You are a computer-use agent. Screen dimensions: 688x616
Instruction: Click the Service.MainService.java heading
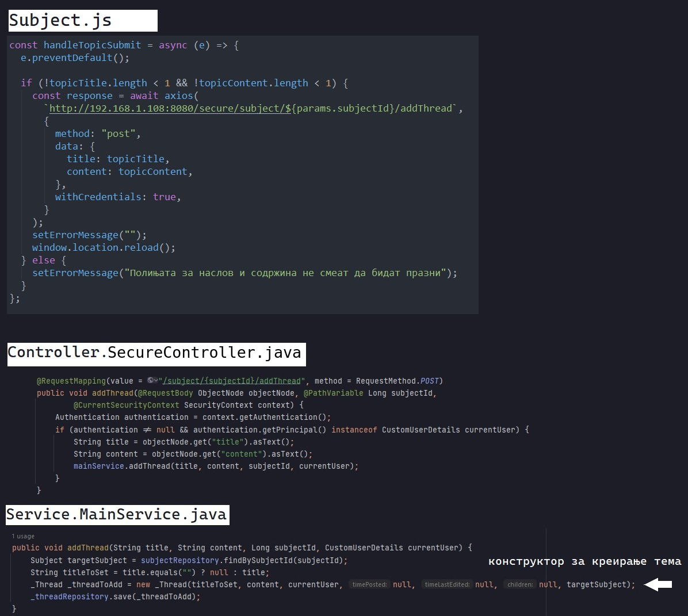pyautogui.click(x=117, y=514)
